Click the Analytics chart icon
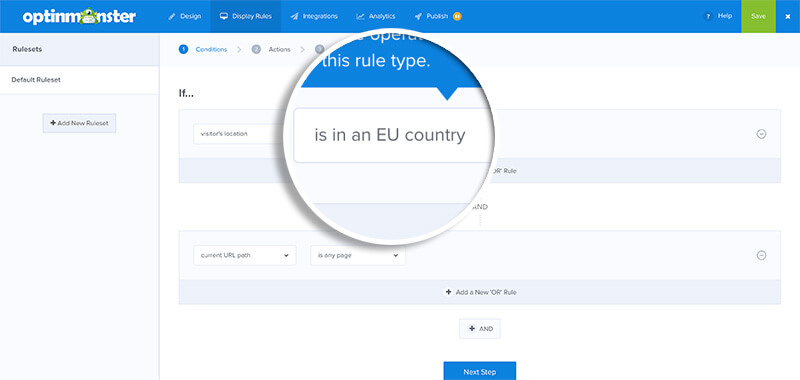 (x=360, y=16)
